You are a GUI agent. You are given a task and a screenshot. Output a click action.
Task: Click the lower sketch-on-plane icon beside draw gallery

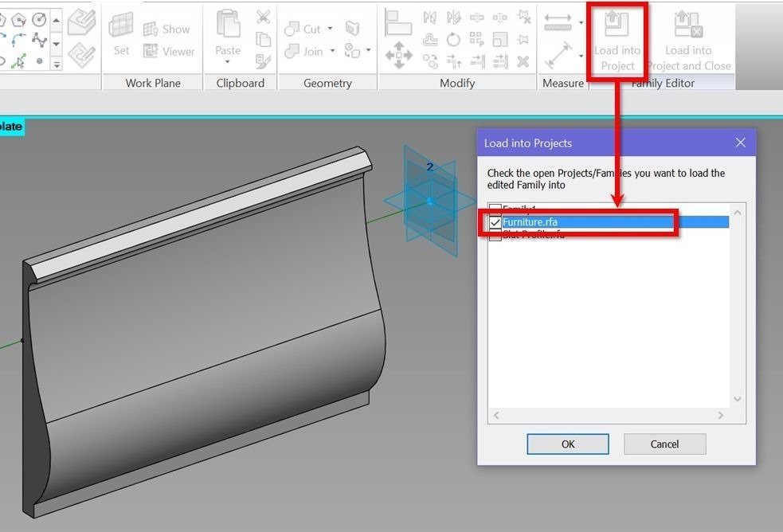(x=81, y=54)
